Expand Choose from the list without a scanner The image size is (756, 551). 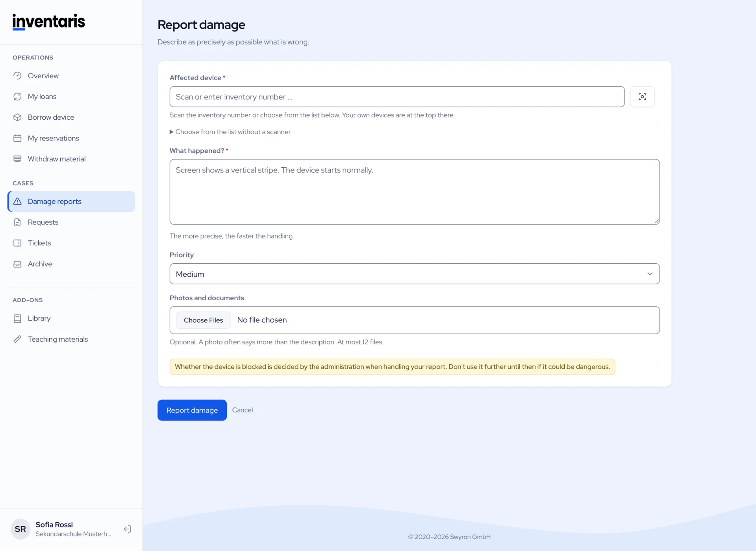(230, 132)
